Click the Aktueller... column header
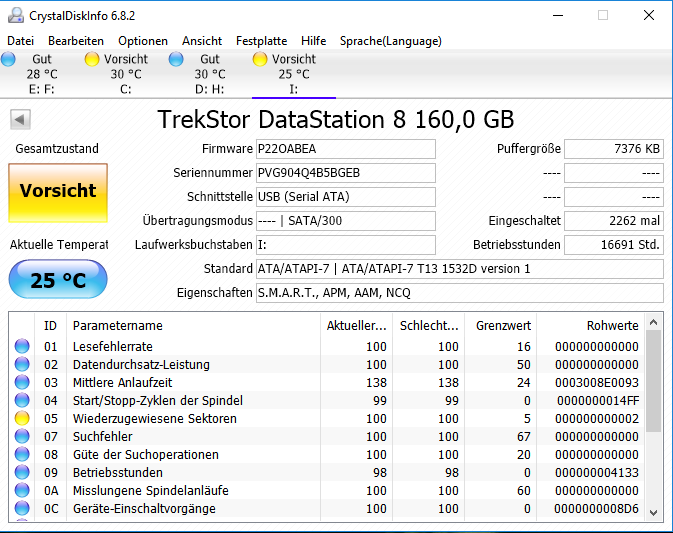The image size is (673, 533). click(x=356, y=326)
